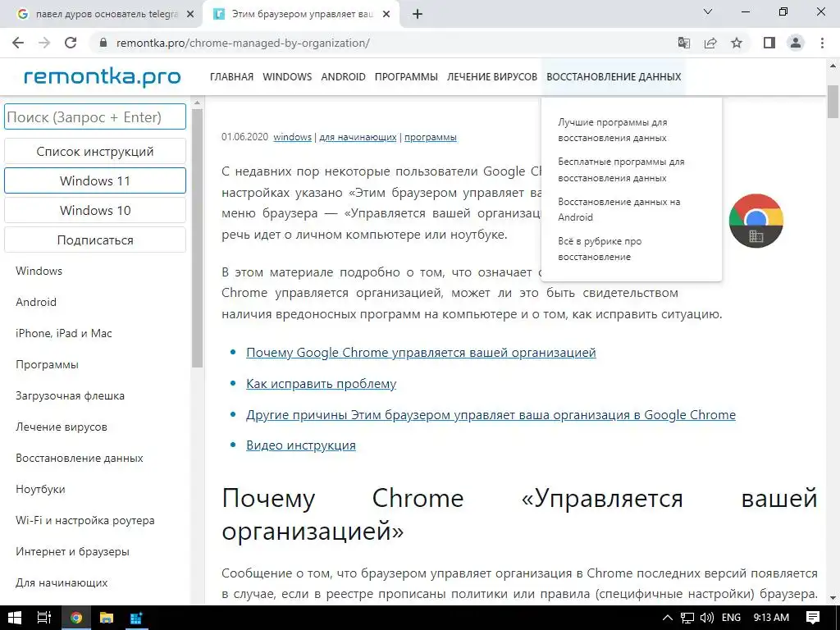The image size is (840, 630).
Task: Open the Google Translate page icon
Action: pos(684,43)
